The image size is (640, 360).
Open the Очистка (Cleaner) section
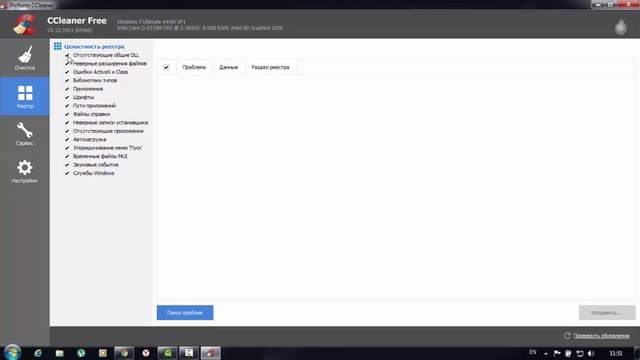click(24, 58)
